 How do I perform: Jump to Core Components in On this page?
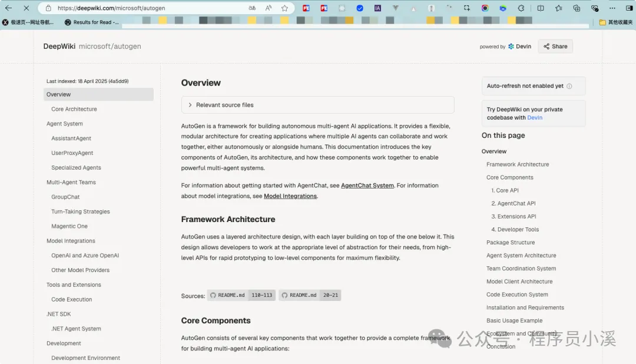coord(510,177)
